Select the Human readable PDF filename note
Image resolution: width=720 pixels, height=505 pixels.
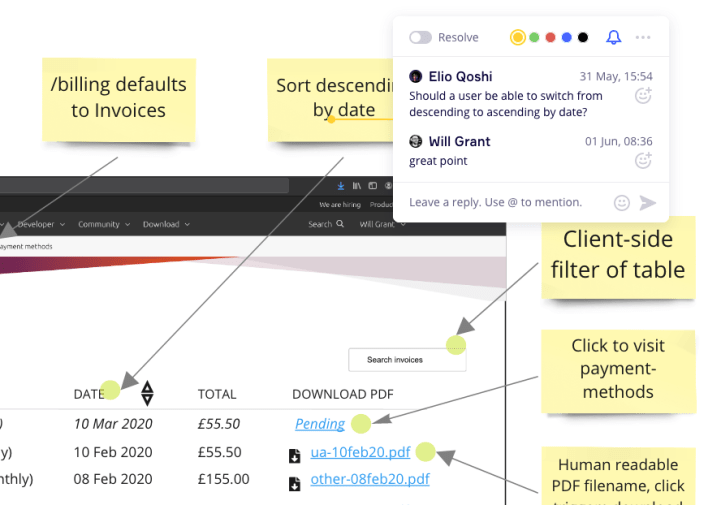click(x=618, y=476)
